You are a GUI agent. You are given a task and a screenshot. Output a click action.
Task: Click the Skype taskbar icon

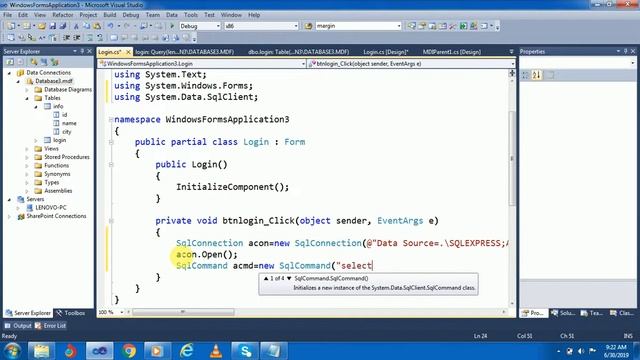pos(245,351)
